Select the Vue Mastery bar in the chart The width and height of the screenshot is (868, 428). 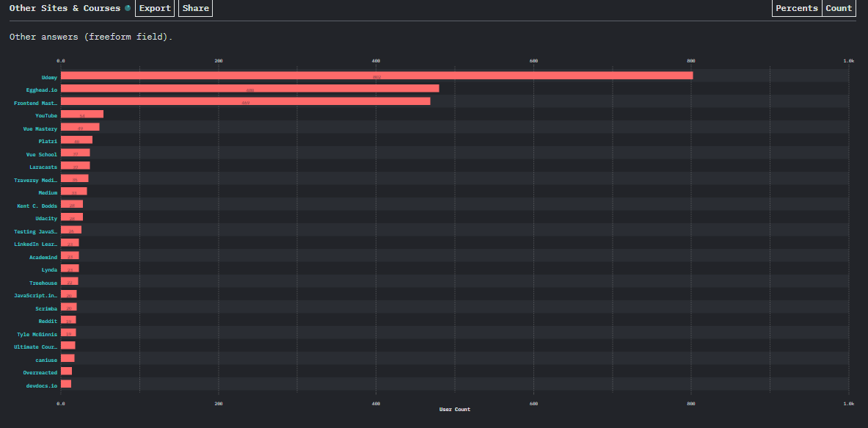click(80, 127)
